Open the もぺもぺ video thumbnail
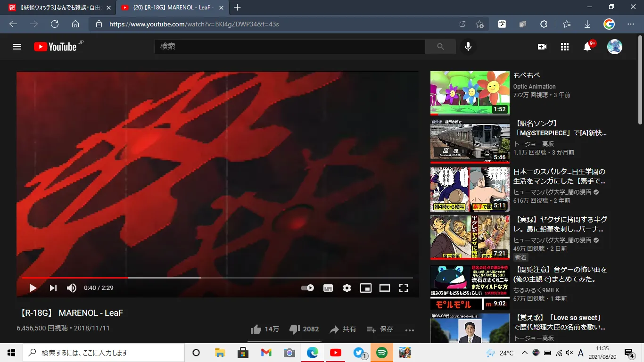644x362 pixels. (470, 93)
